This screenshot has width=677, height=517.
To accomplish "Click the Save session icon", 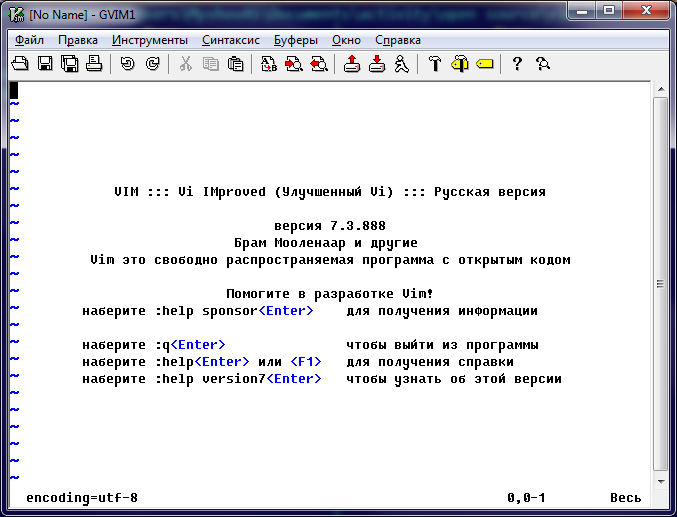I will (x=377, y=64).
